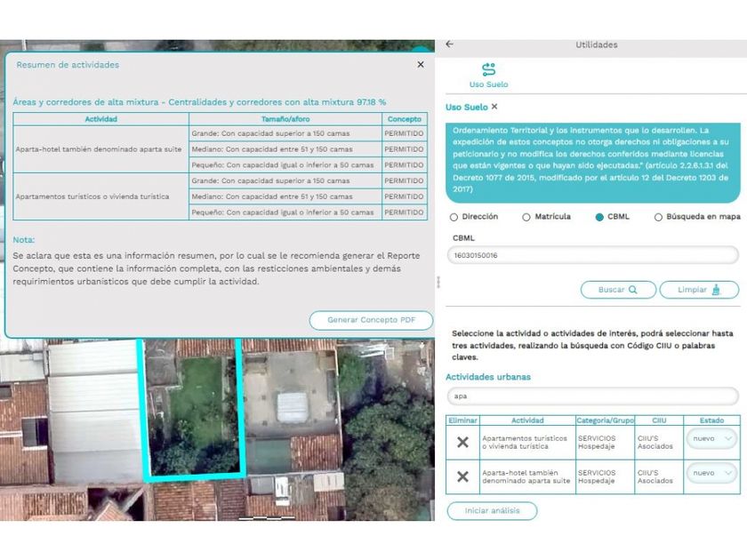Expand Estado dropdown for Aparta-hotel row
This screenshot has width=747, height=560.
click(x=711, y=474)
